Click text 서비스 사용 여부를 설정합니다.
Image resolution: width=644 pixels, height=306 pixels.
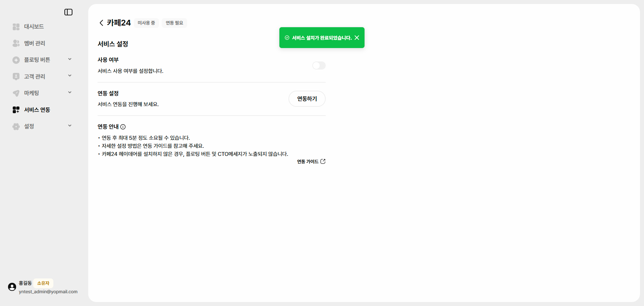tap(130, 71)
